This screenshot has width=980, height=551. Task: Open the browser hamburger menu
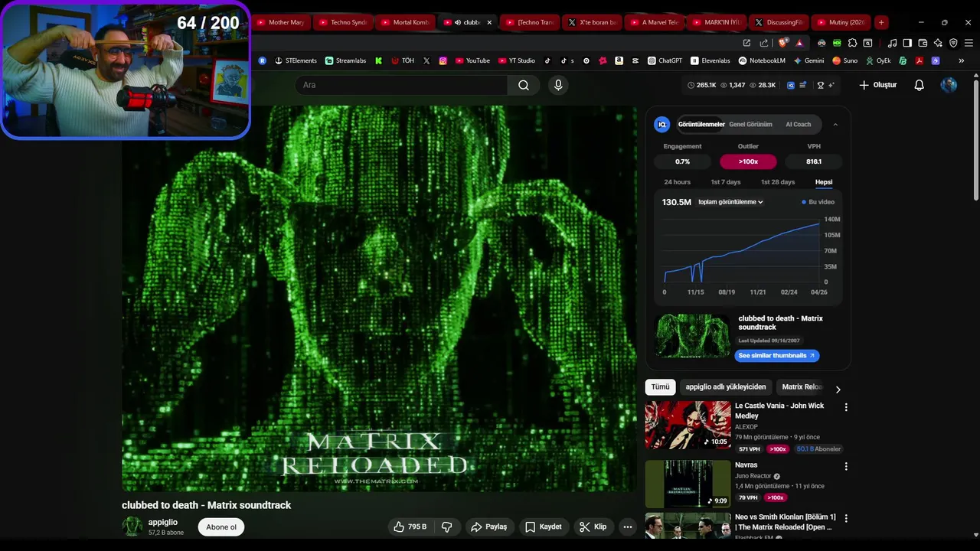969,43
